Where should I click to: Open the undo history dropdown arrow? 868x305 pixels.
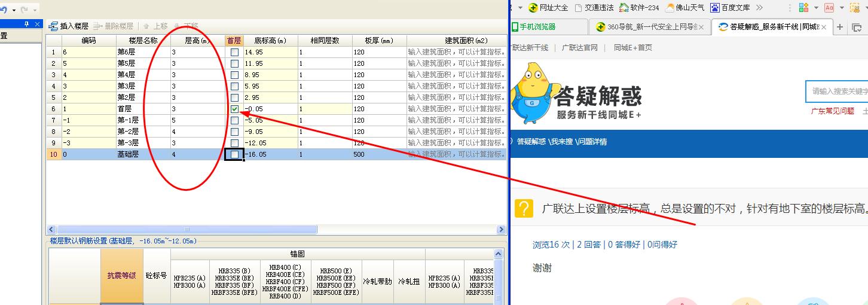click(x=13, y=11)
